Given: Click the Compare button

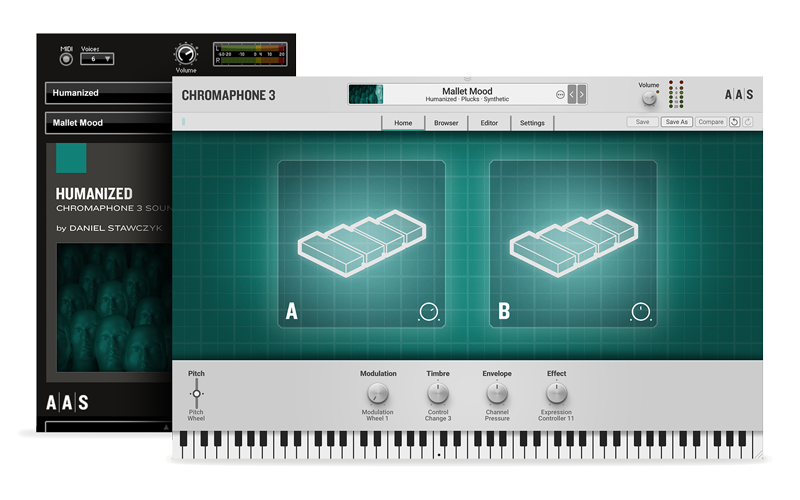Looking at the screenshot, I should [711, 122].
